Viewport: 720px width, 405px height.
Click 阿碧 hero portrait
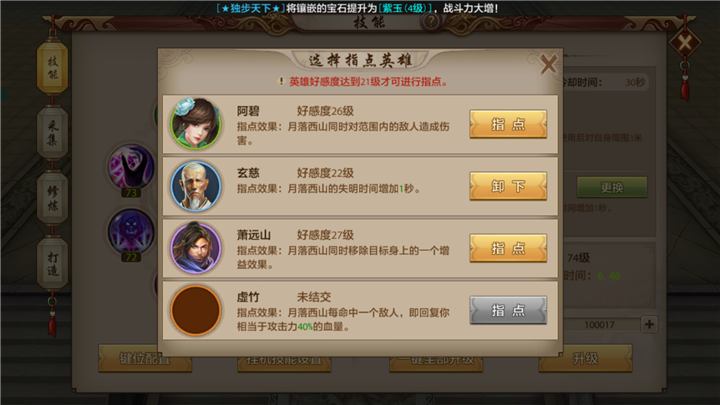click(x=196, y=124)
